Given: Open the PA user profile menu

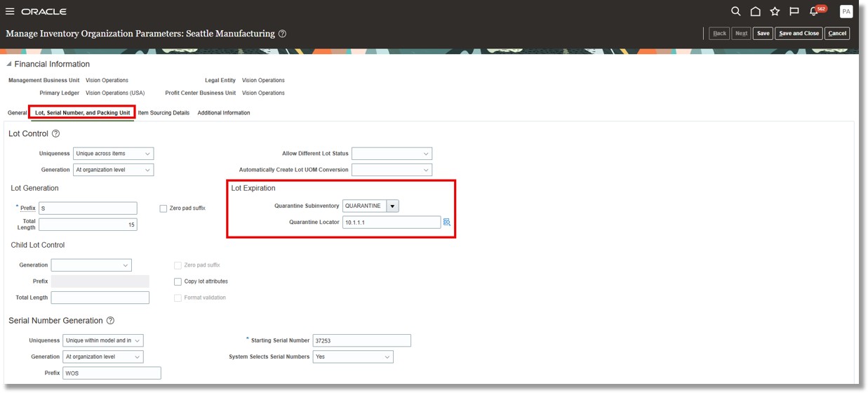Looking at the screenshot, I should (846, 11).
